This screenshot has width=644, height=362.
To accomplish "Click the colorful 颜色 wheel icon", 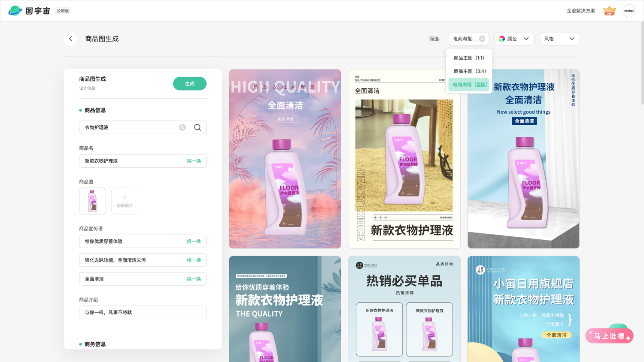I will pos(502,39).
